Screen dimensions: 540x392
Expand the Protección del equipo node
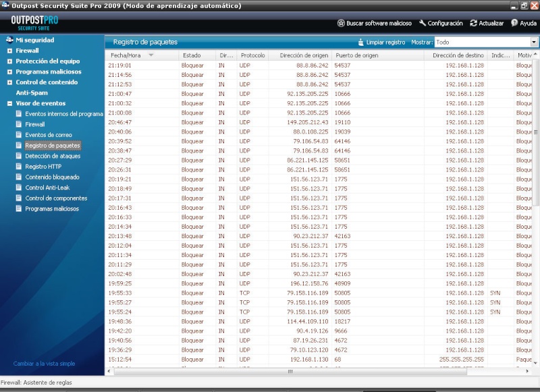click(9, 61)
